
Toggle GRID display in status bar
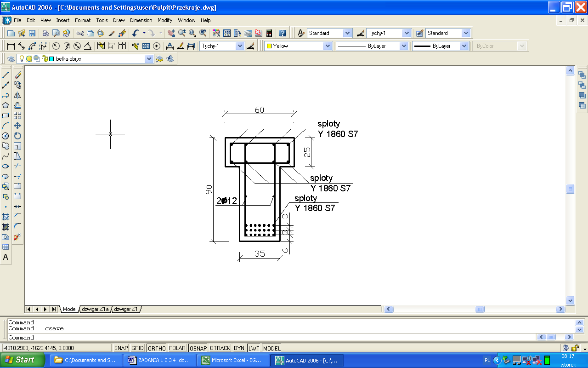137,348
